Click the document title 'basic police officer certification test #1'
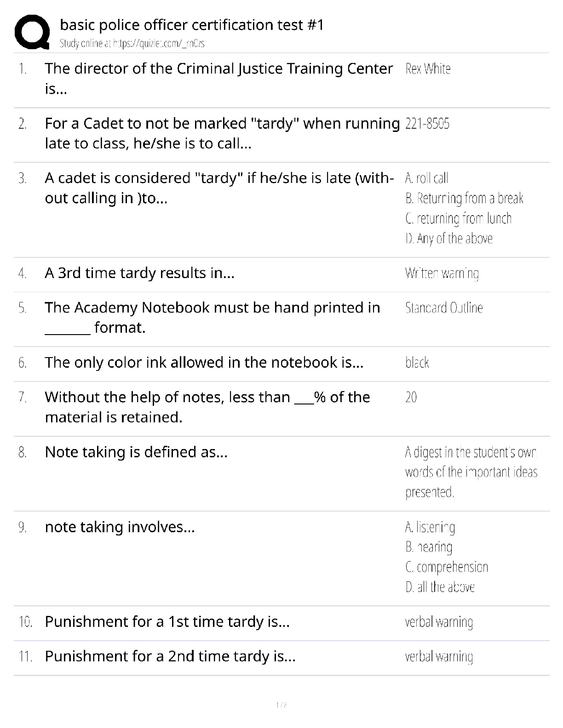The width and height of the screenshot is (563, 728). [x=192, y=25]
